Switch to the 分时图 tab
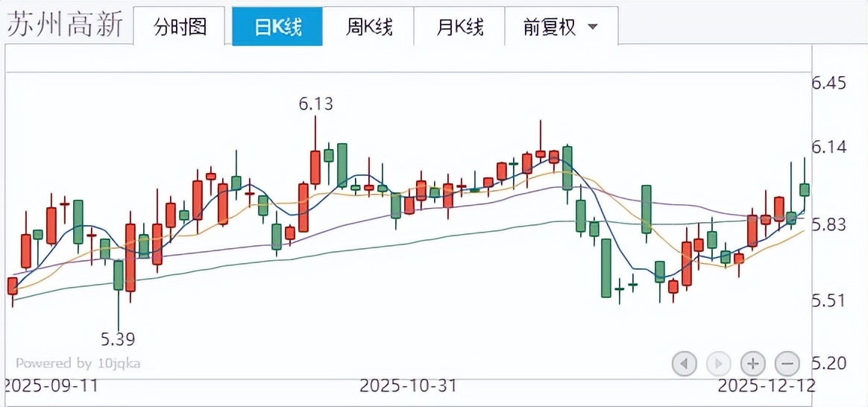The width and height of the screenshot is (868, 407). tap(180, 28)
